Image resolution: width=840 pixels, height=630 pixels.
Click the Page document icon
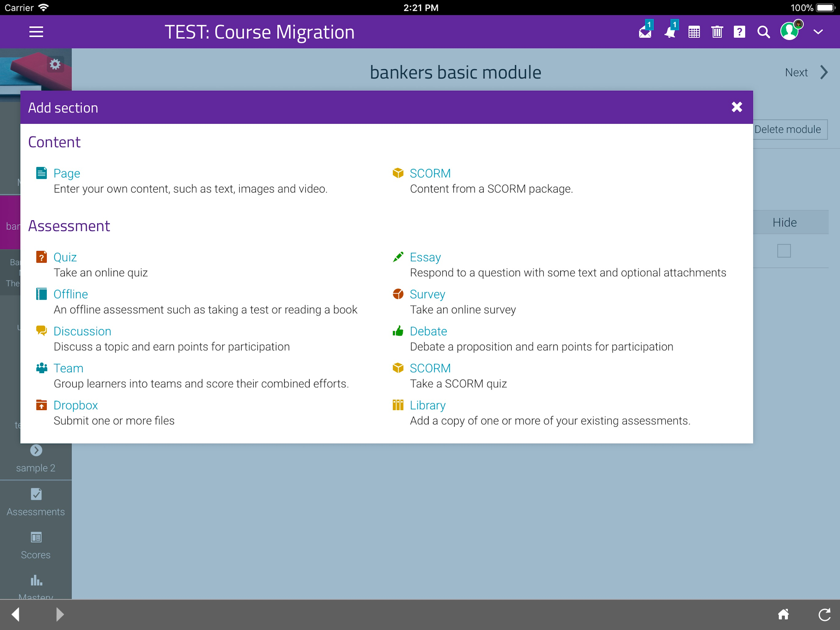(x=42, y=173)
